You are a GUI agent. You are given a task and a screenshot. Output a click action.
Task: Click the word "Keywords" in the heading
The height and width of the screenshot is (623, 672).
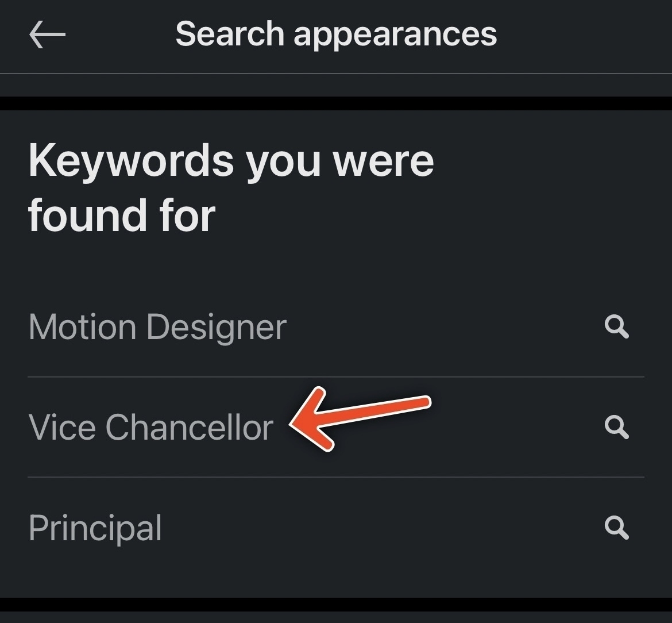131,160
